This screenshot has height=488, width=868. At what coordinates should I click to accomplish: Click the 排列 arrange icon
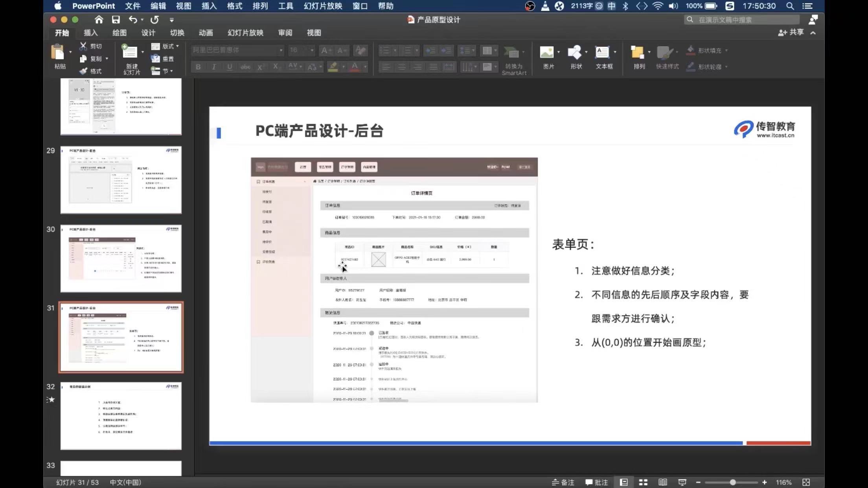click(637, 52)
